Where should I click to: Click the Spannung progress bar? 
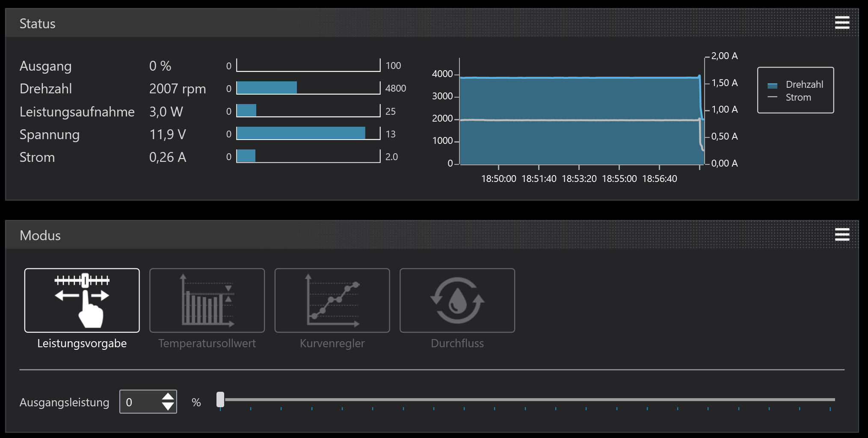click(x=308, y=133)
